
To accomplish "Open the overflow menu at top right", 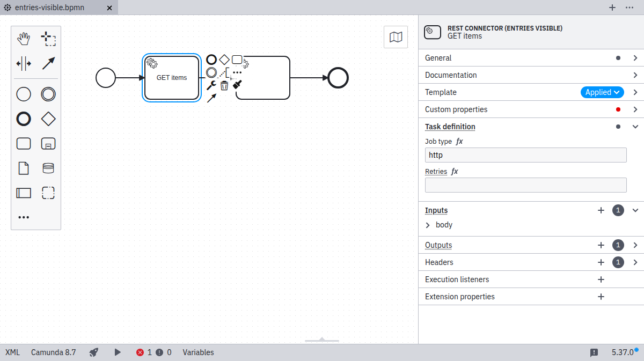I will 630,8.
